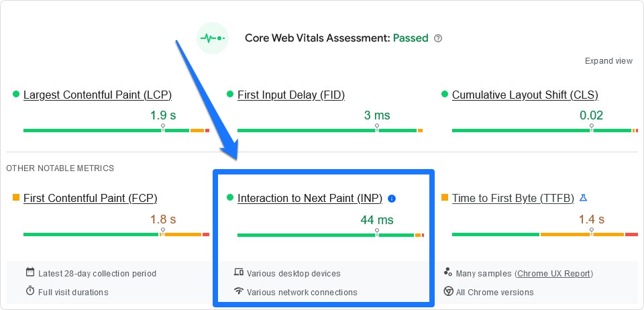Click the INP blue info icon

392,199
